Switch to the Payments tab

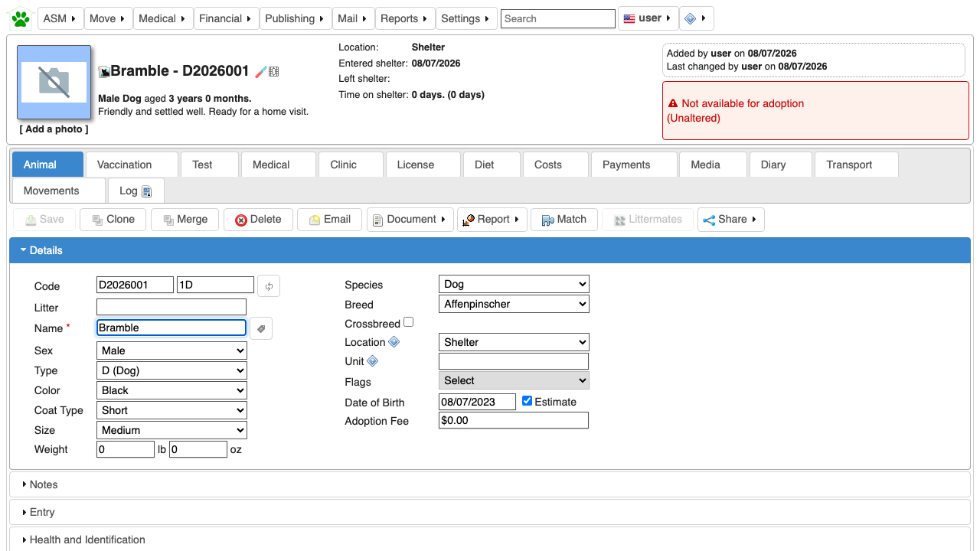click(633, 165)
